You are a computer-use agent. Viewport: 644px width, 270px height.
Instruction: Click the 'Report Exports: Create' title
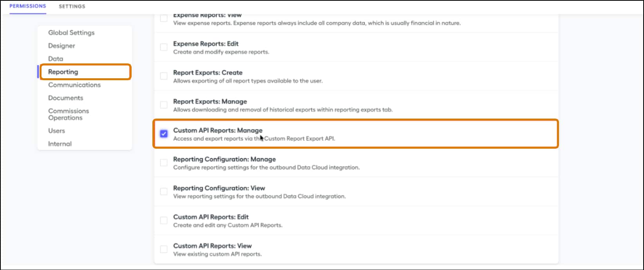point(208,73)
